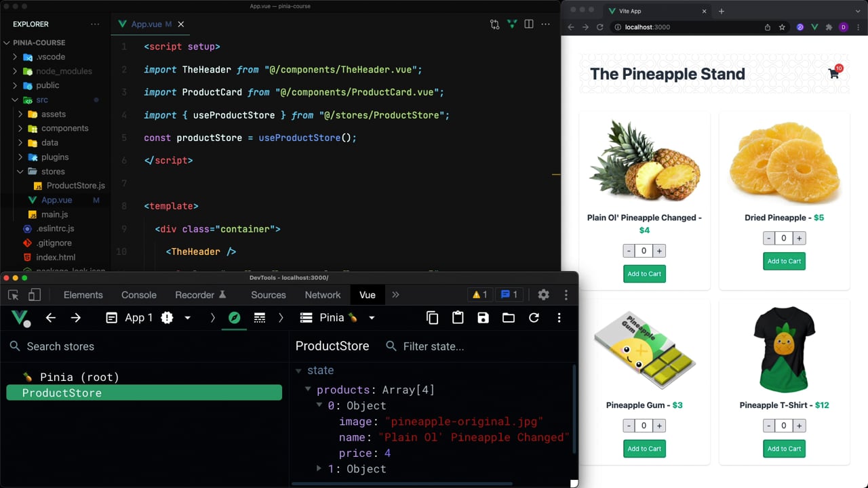Open index.html in explorer
868x488 pixels.
click(56, 258)
